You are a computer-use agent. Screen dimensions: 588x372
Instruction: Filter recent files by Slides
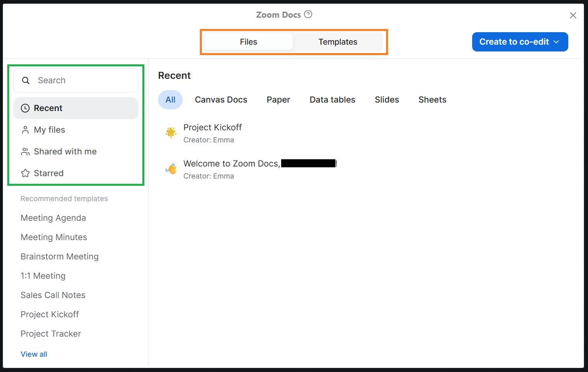(387, 100)
